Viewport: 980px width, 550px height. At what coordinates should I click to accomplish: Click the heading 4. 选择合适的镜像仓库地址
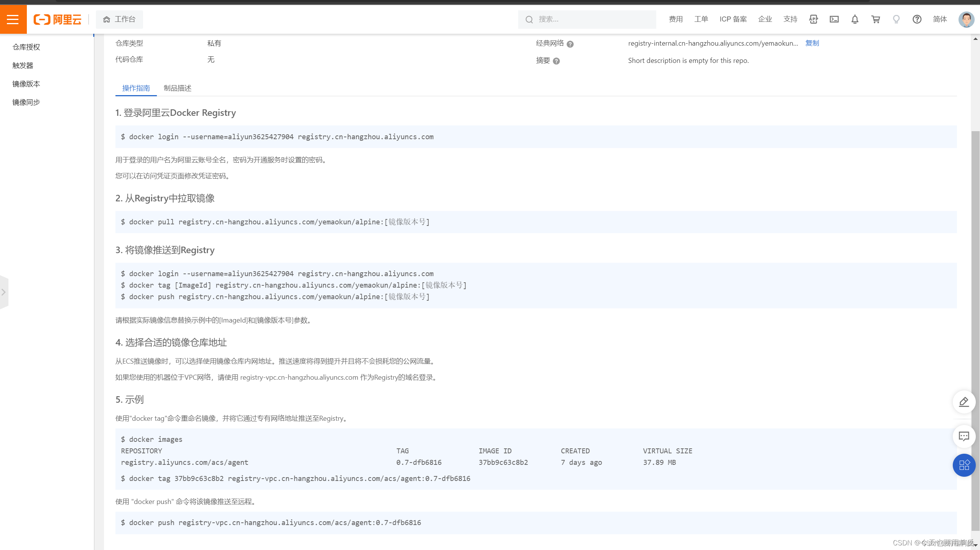pos(171,342)
